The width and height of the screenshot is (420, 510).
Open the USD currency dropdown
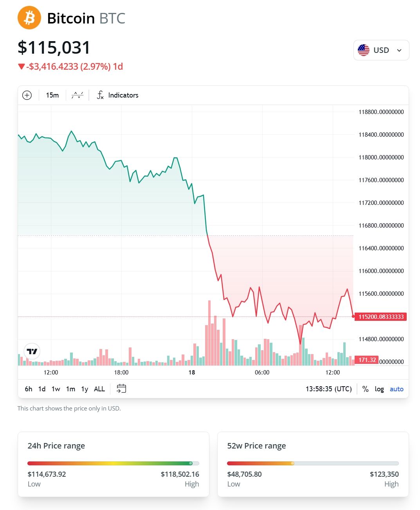click(380, 50)
